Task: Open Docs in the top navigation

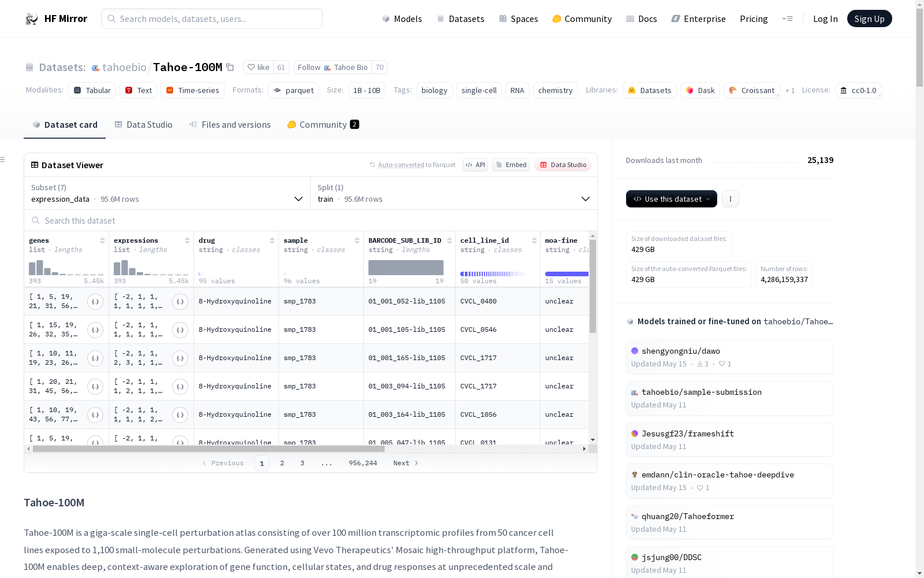Action: (642, 19)
